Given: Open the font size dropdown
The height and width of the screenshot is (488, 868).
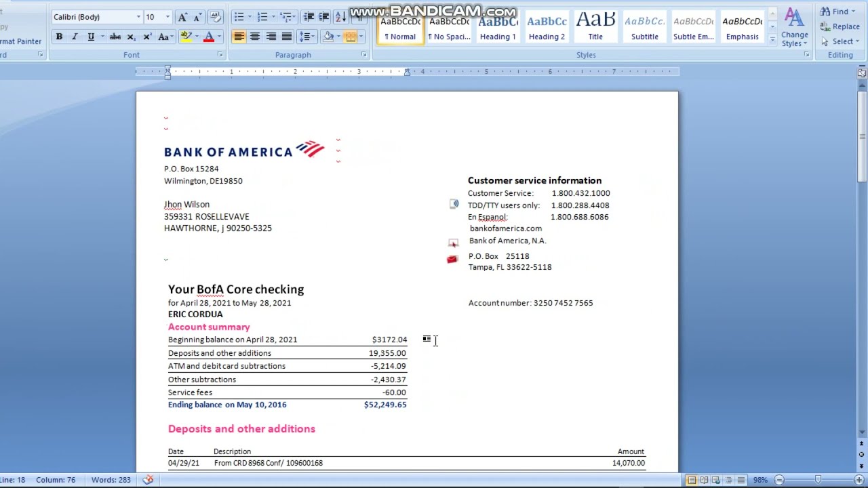Looking at the screenshot, I should (167, 17).
